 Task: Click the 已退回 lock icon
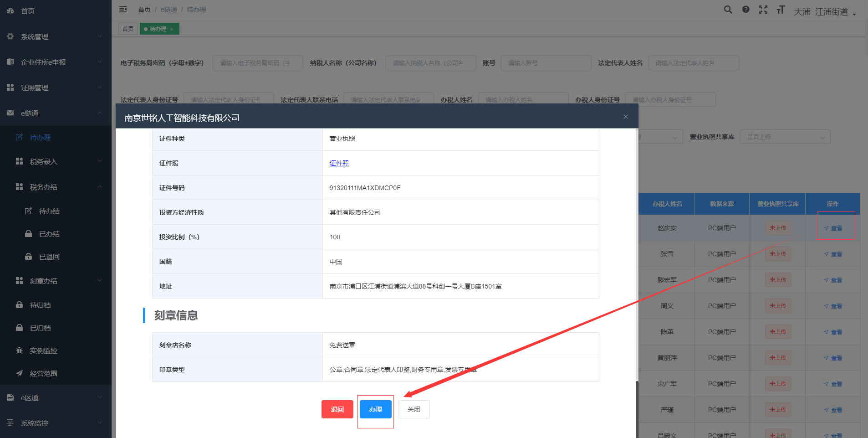(28, 256)
